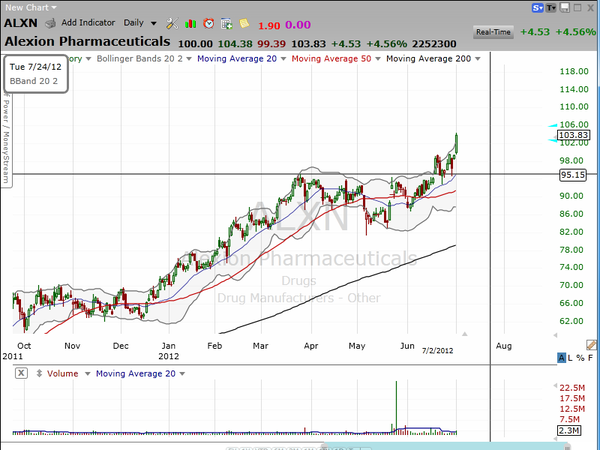Click the 103.83 current price label
Viewport: 600px width, 450px height.
click(573, 135)
